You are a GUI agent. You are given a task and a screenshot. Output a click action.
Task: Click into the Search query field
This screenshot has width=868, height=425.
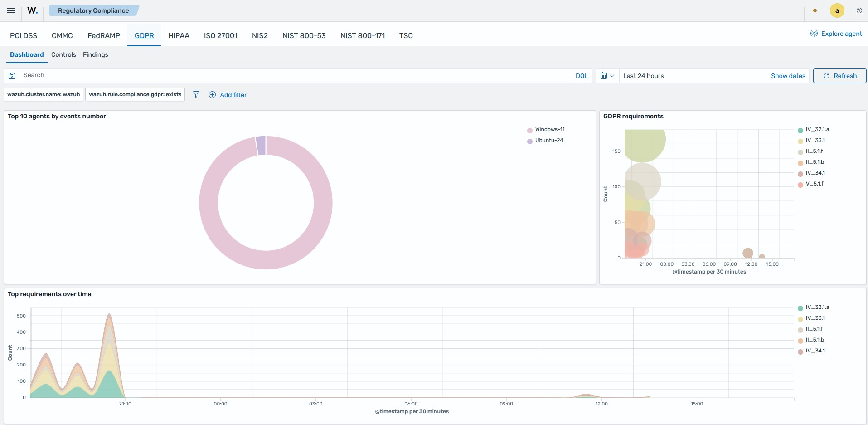(x=295, y=75)
